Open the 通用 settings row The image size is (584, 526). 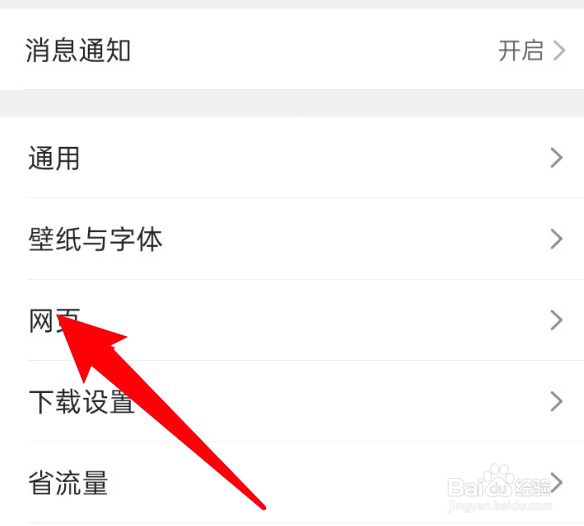pos(292,158)
